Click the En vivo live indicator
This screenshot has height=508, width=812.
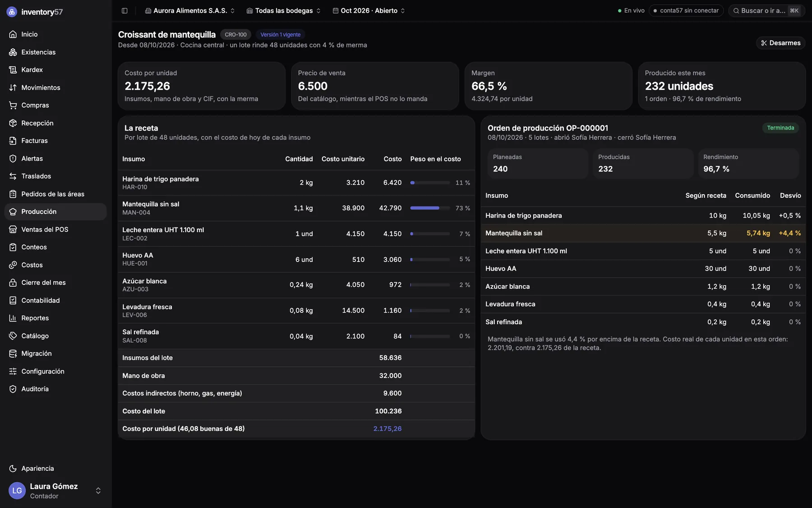631,11
